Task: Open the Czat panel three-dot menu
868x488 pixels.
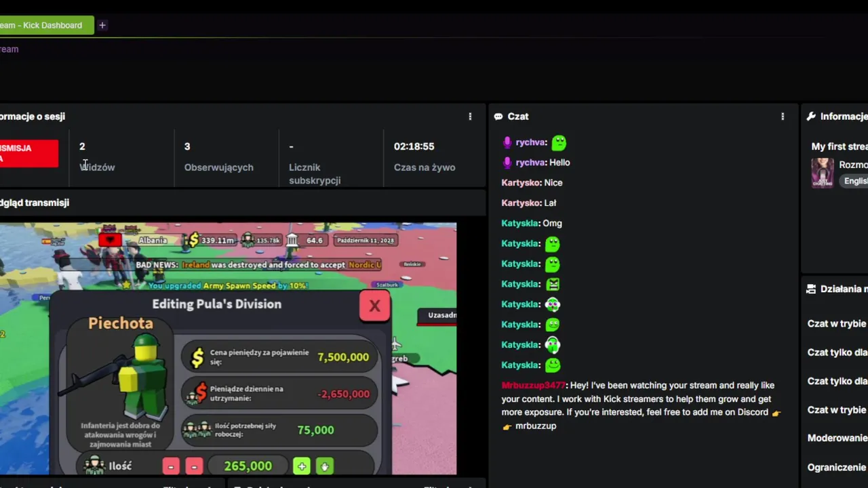Action: pyautogui.click(x=783, y=117)
